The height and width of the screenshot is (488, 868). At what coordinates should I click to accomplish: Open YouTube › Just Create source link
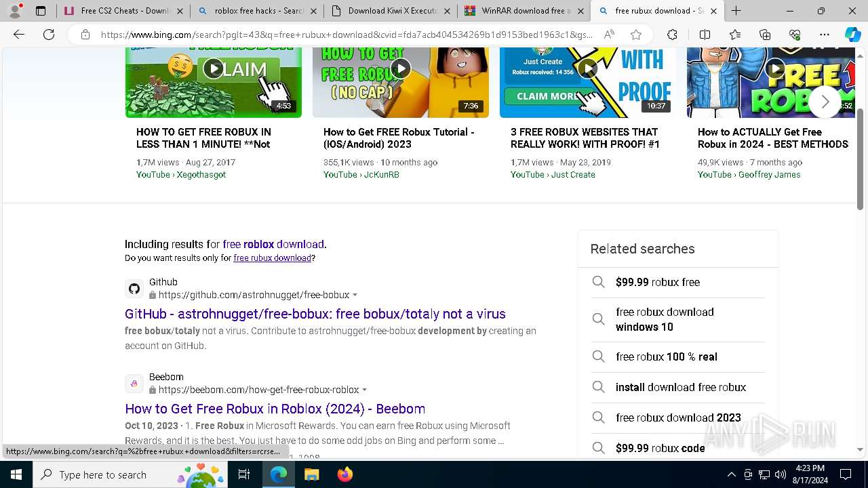[553, 175]
